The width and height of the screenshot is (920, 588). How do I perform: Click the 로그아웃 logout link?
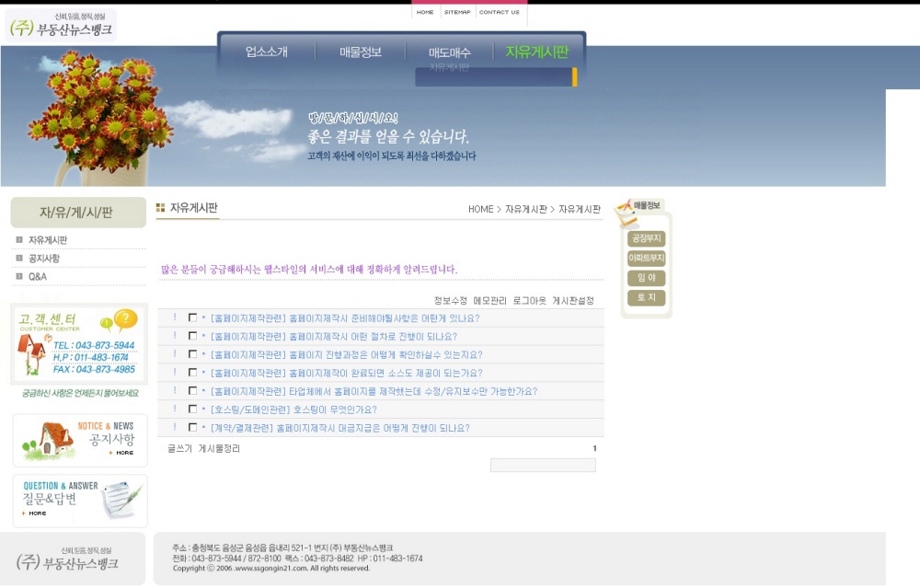(529, 301)
